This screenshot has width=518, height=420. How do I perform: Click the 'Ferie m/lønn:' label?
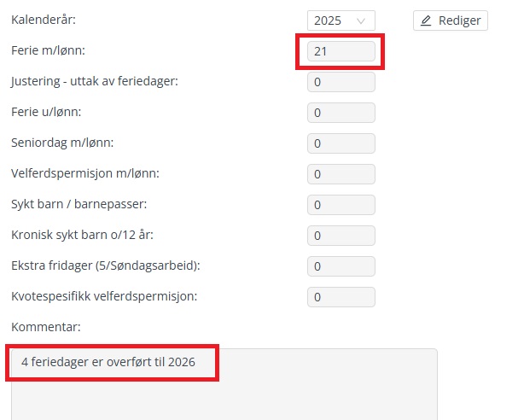(48, 50)
